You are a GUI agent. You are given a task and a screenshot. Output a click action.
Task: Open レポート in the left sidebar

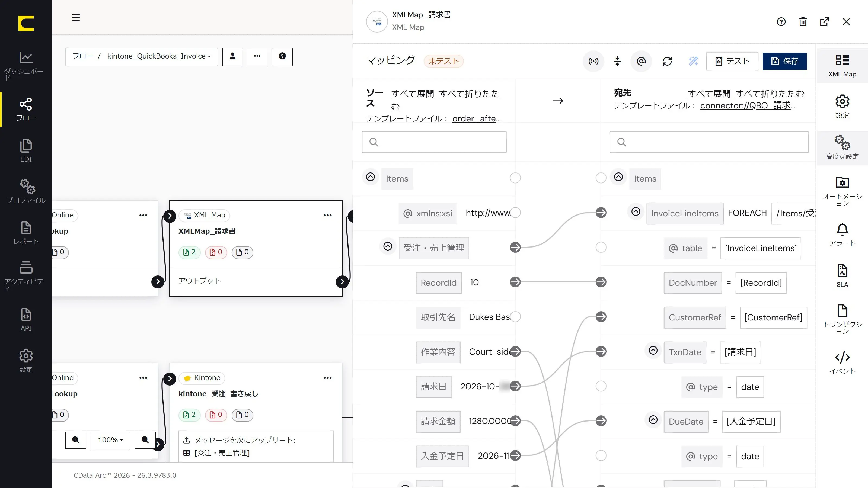[x=26, y=233]
